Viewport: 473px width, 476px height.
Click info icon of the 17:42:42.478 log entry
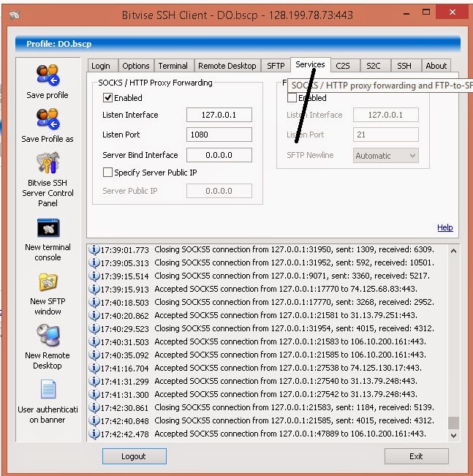[94, 434]
